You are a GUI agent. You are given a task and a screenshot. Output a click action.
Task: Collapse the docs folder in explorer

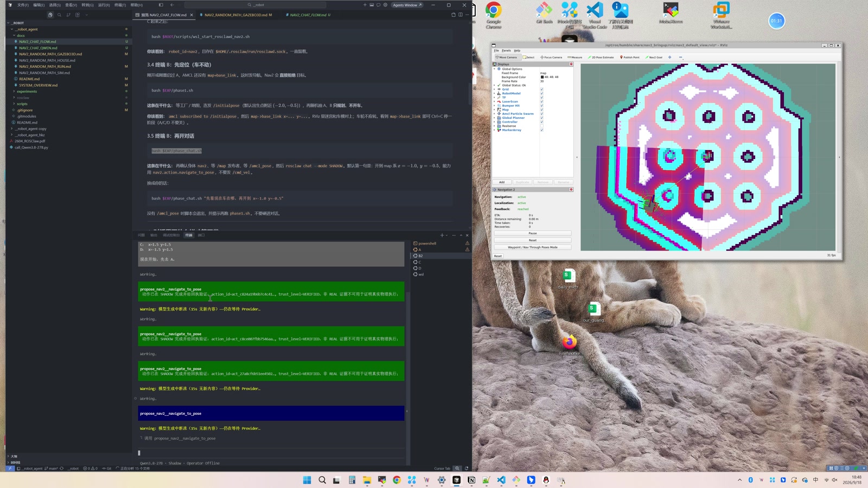point(21,36)
